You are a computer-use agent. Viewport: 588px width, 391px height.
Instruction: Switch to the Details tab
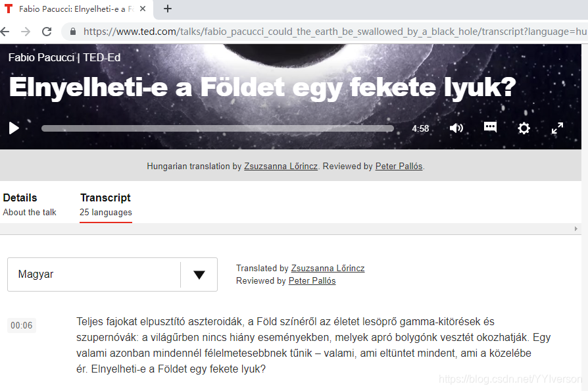point(29,205)
